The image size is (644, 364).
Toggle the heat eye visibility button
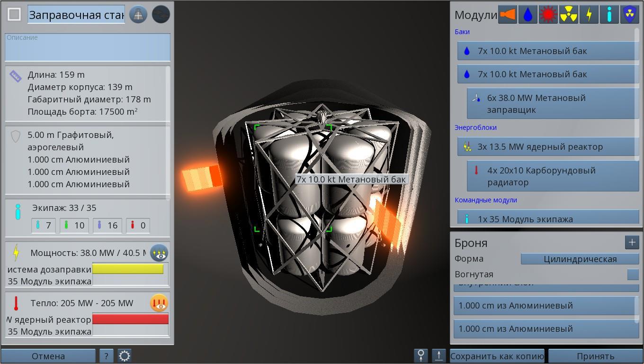point(159,303)
